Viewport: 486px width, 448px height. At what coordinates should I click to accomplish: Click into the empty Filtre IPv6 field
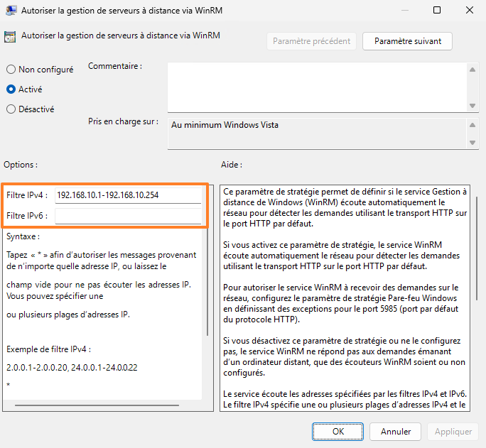128,216
